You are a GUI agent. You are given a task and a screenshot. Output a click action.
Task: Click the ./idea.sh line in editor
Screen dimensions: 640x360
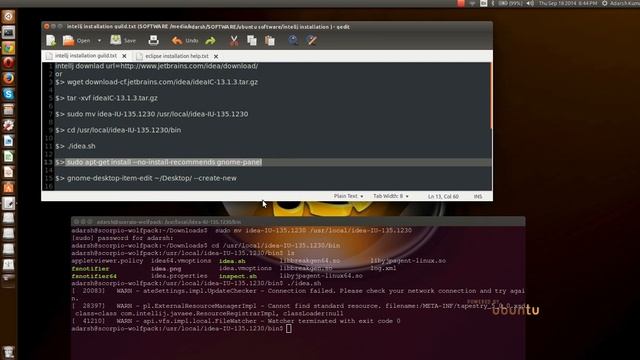pos(75,146)
